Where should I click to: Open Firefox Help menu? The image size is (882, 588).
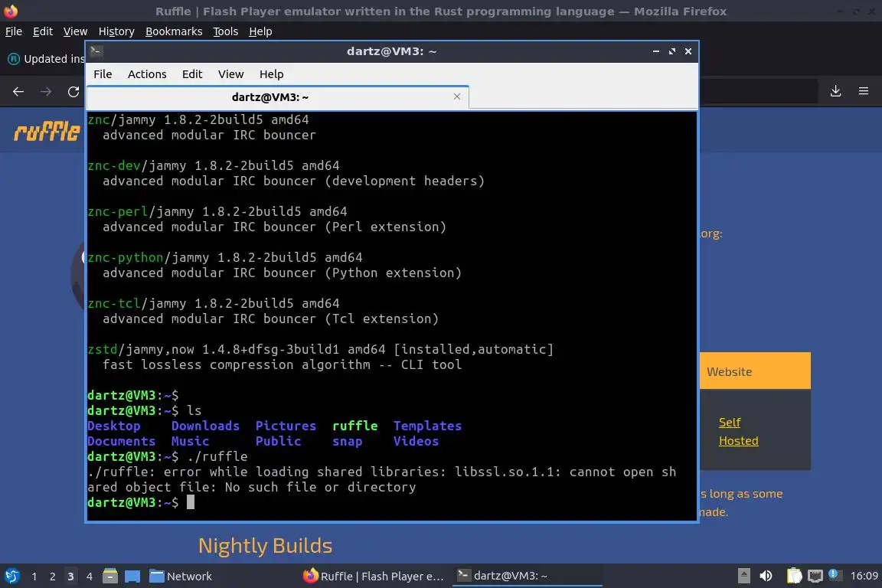click(x=260, y=31)
